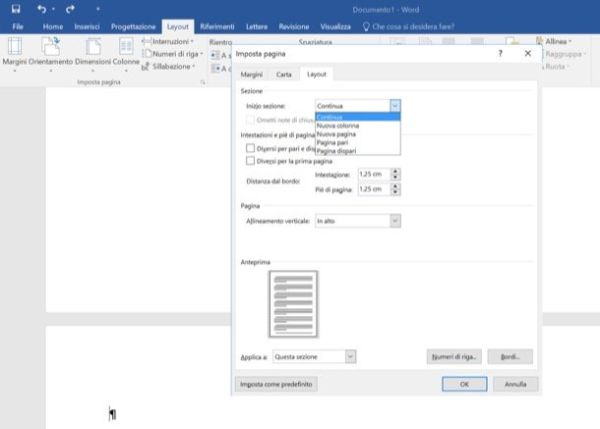The width and height of the screenshot is (600, 429).
Task: Increase the Intestazione distance value
Action: tap(396, 171)
